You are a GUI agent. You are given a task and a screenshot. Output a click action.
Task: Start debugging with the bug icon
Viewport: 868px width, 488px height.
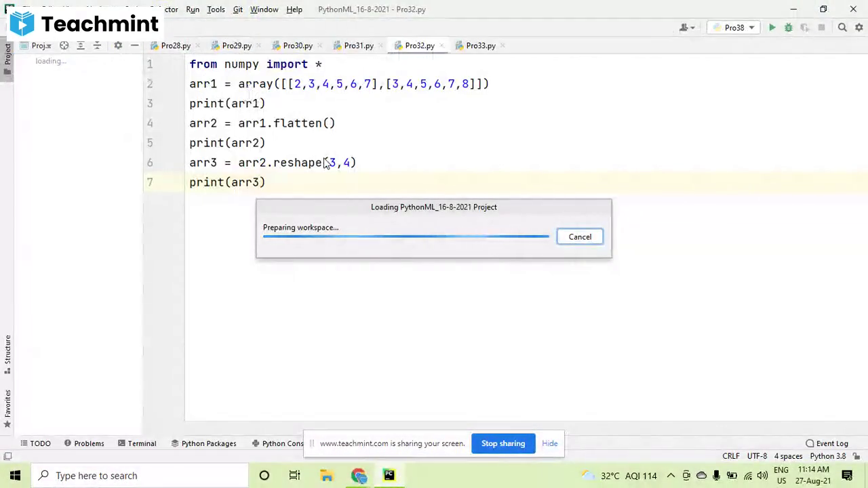[x=788, y=28]
